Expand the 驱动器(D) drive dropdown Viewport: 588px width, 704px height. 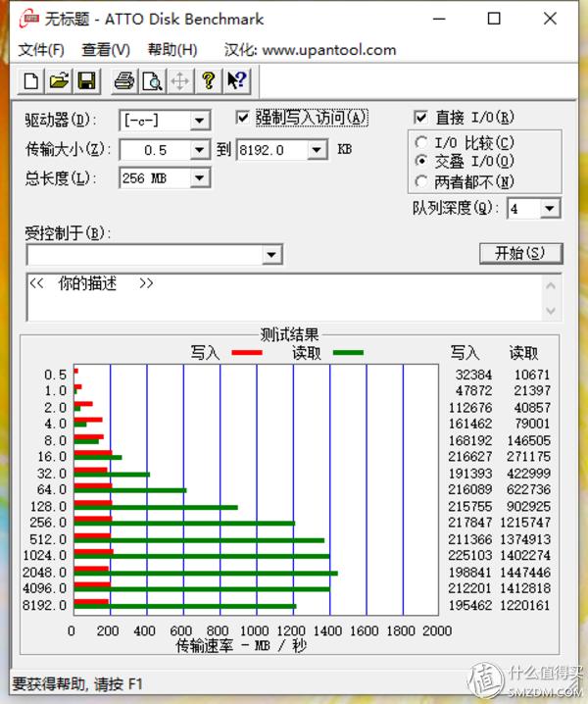pos(199,121)
